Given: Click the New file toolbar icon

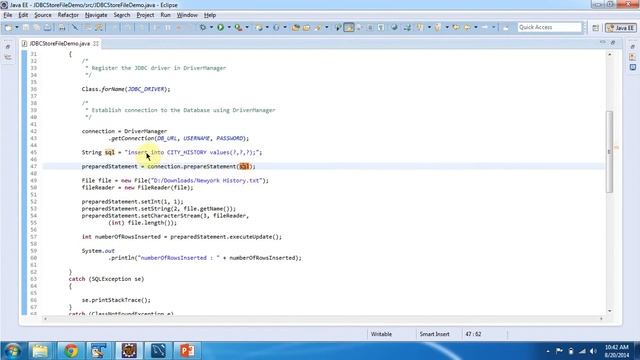Looking at the screenshot, I should pyautogui.click(x=8, y=27).
